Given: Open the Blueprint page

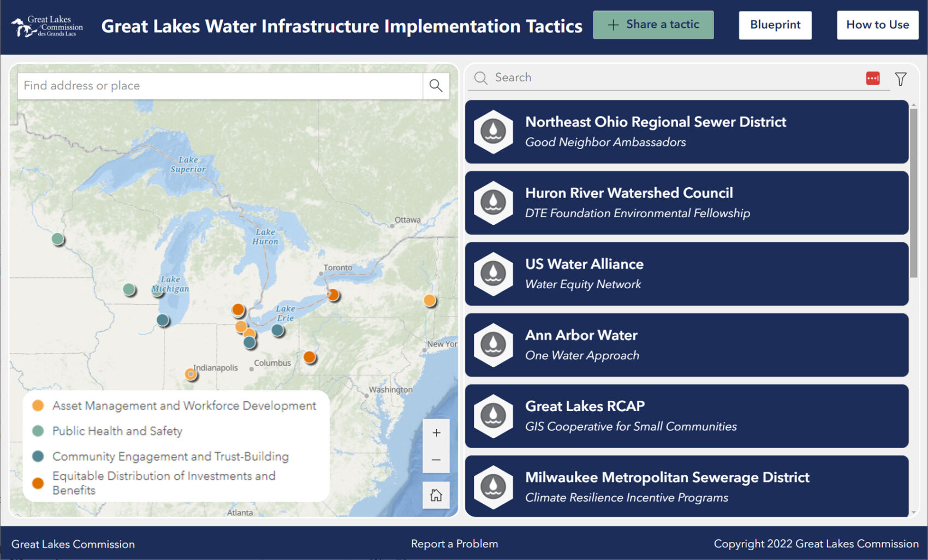Looking at the screenshot, I should [x=775, y=25].
